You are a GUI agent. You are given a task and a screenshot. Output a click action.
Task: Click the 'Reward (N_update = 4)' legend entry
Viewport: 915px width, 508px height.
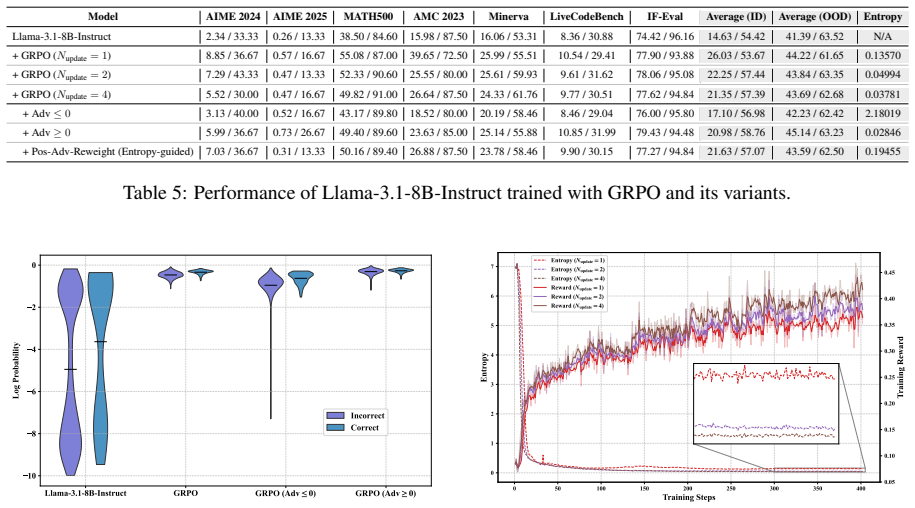point(569,306)
